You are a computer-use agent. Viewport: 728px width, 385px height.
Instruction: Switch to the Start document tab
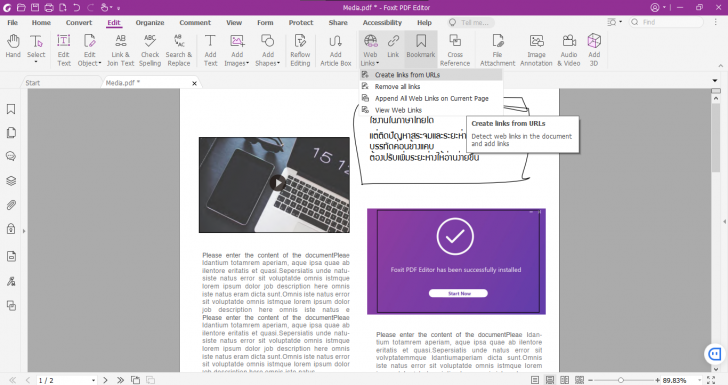(32, 83)
